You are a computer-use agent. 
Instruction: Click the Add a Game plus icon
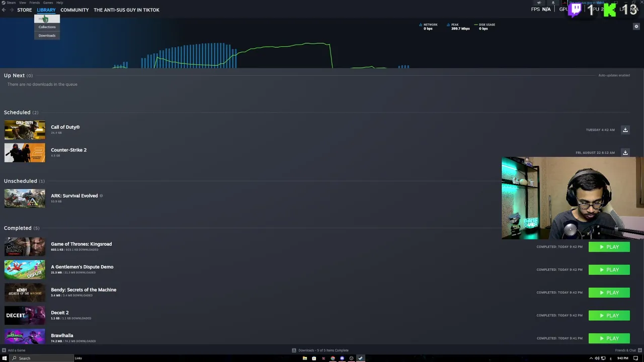[4, 350]
